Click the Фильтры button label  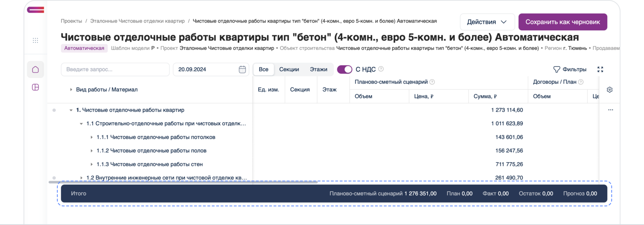coord(574,69)
